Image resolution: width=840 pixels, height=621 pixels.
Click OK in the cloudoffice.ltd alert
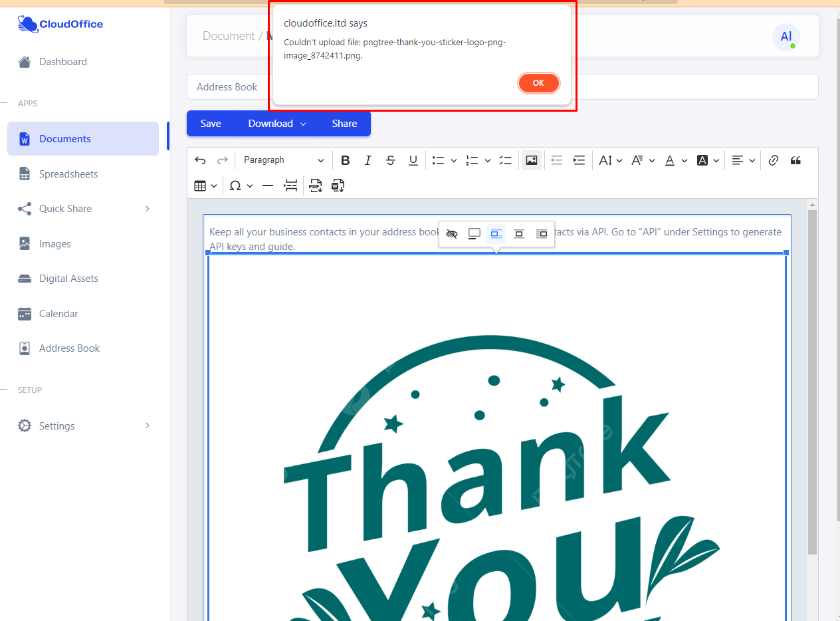click(538, 83)
